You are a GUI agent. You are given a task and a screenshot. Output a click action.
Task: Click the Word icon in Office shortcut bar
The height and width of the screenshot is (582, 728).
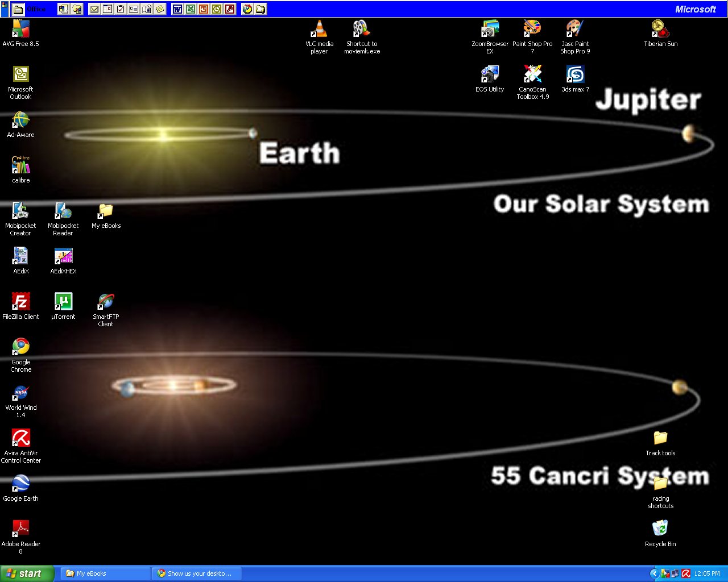(x=177, y=9)
